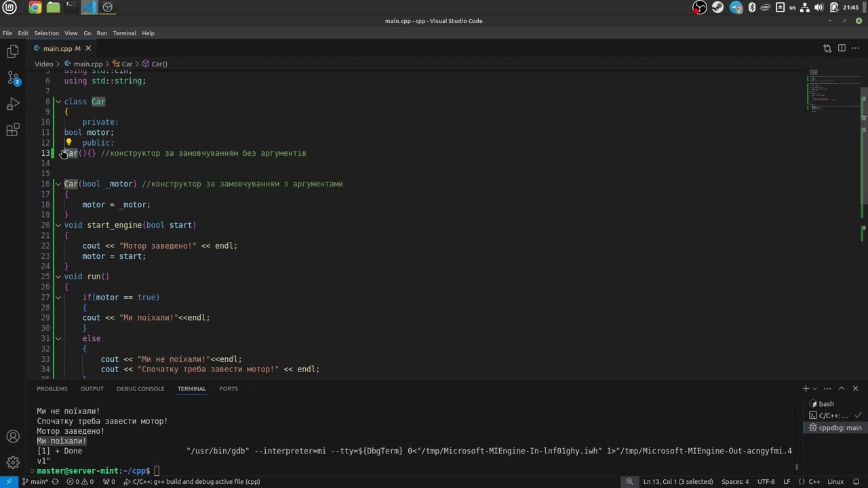
Task: Open the Source Control view
Action: [13, 78]
